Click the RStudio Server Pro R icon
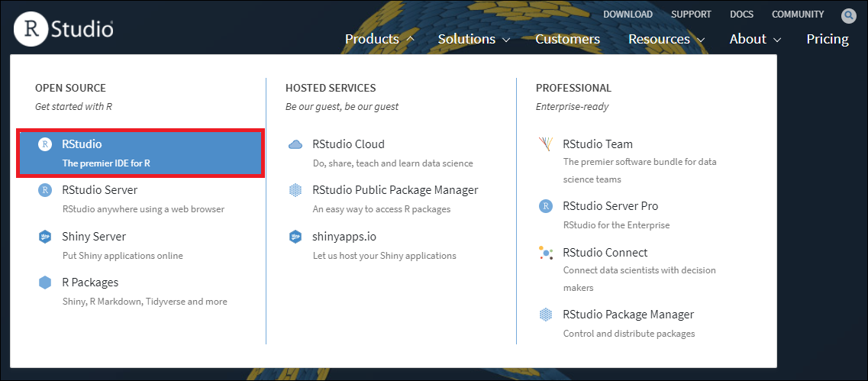Viewport: 868px width, 381px height. (546, 206)
